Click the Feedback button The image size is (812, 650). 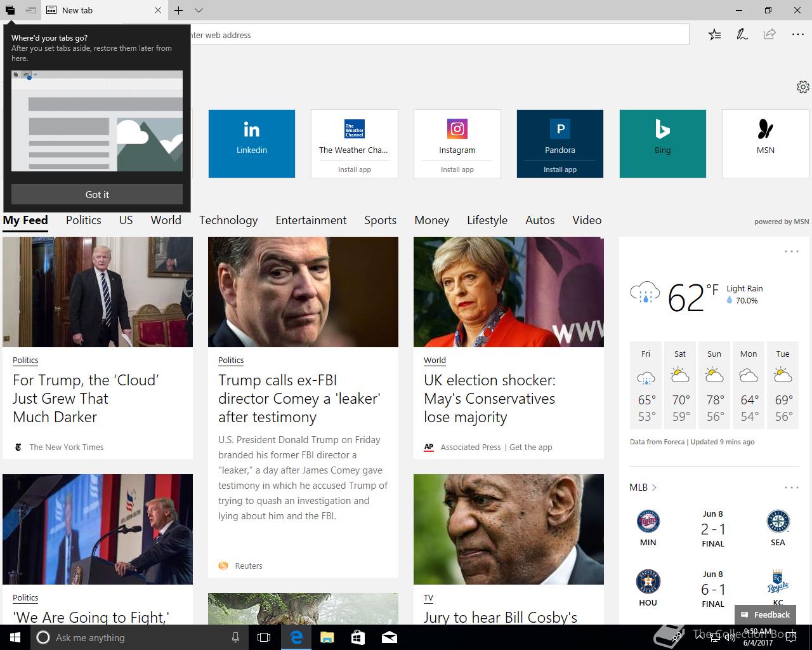click(765, 614)
